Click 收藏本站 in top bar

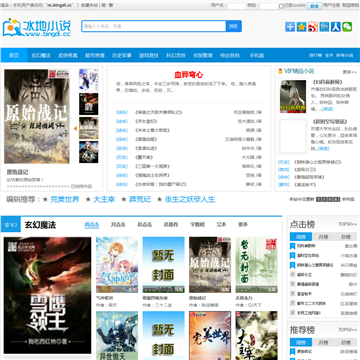[89, 6]
